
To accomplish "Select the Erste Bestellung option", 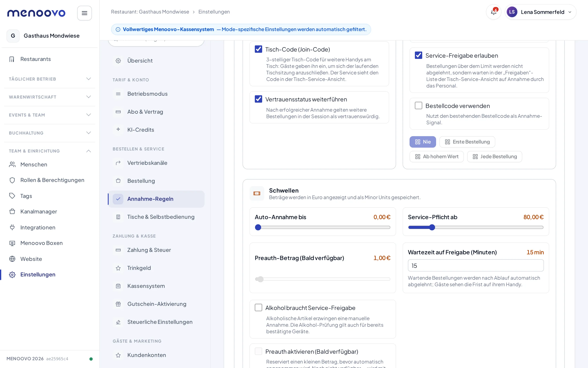I will point(467,142).
